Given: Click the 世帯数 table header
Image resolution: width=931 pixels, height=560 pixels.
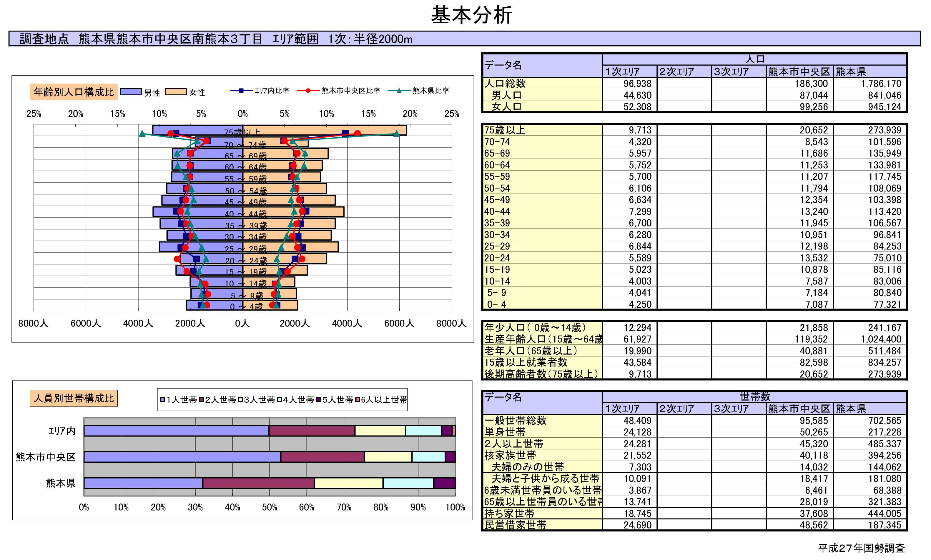Looking at the screenshot, I should click(x=755, y=396).
